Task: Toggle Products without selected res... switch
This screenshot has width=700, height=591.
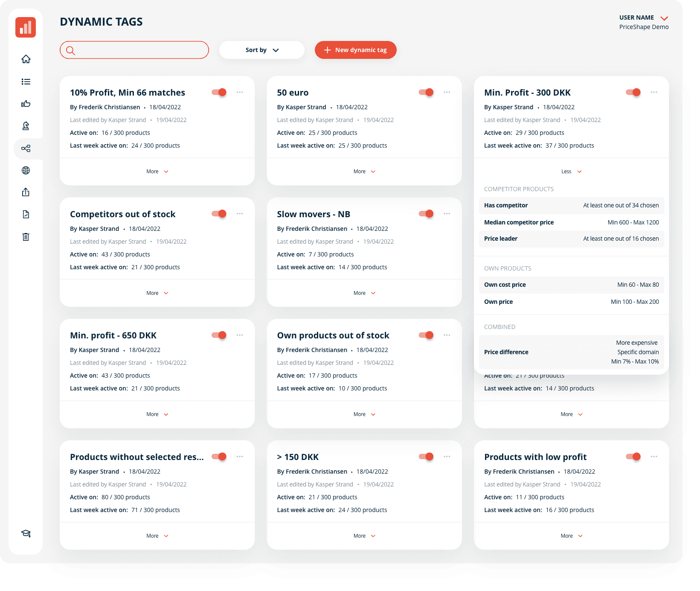Action: click(x=219, y=457)
